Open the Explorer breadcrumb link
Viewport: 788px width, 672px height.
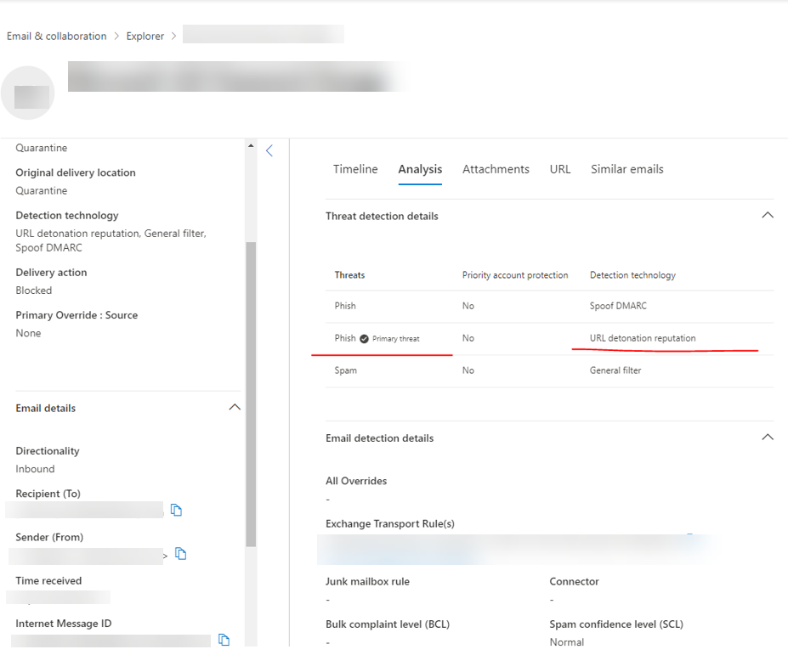(145, 36)
